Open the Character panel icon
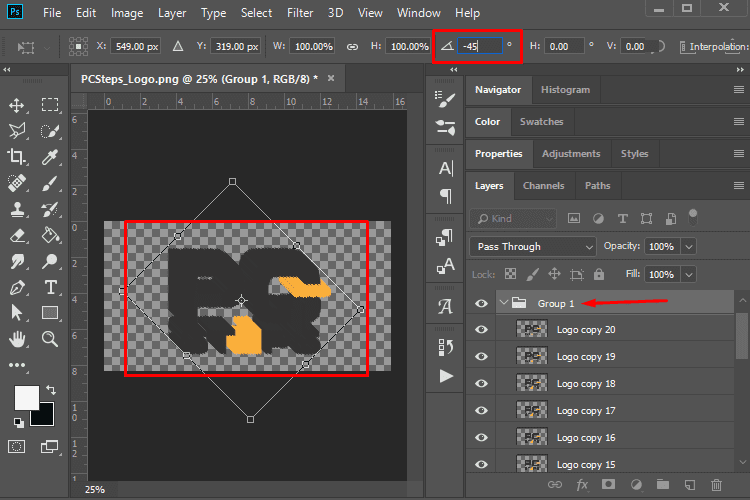Image resolution: width=750 pixels, height=500 pixels. click(445, 168)
